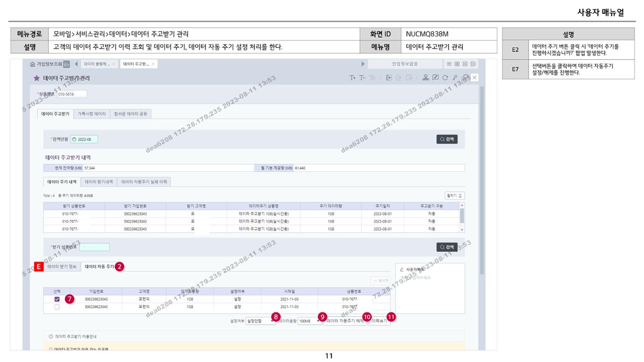The width and height of the screenshot is (644, 362).
Task: Check the second row selection checkbox
Action: click(57, 307)
